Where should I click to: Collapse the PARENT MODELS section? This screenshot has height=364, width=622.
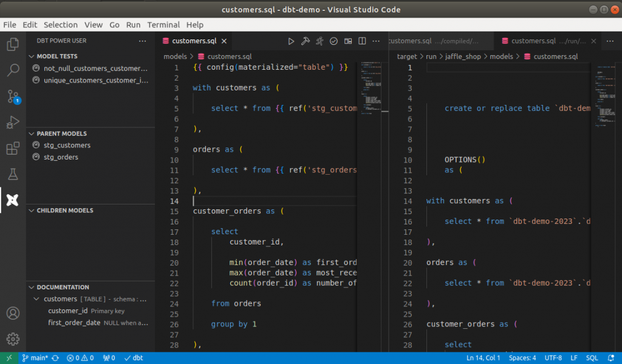pos(32,133)
